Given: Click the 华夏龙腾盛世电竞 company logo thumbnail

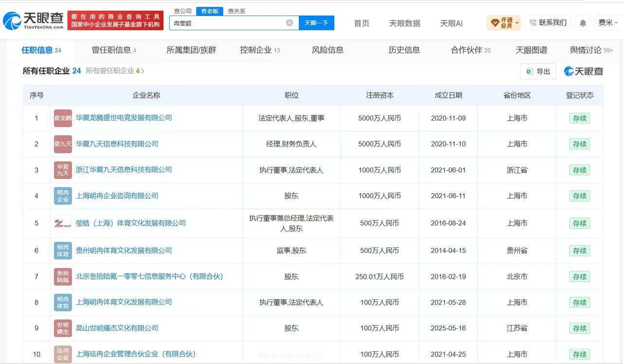Looking at the screenshot, I should click(x=63, y=118).
